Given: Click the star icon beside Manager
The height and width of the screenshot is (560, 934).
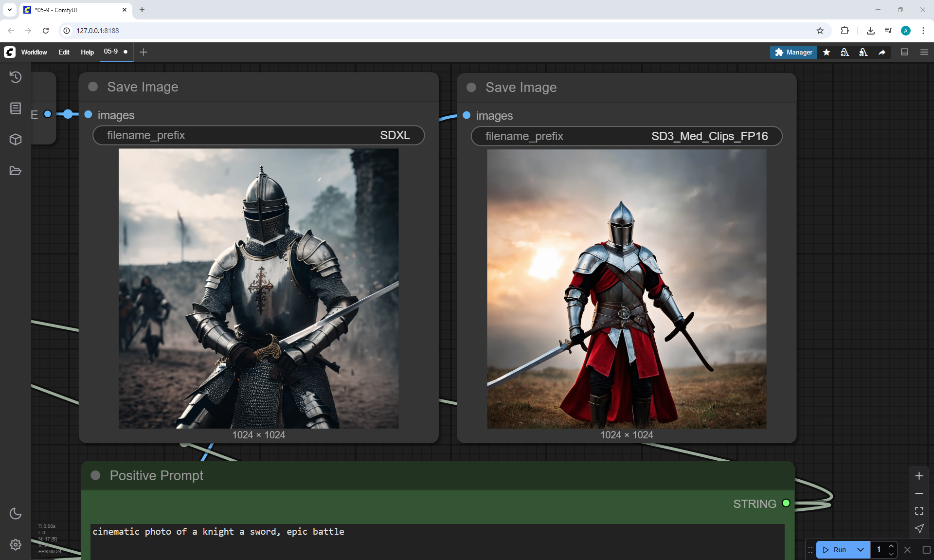Looking at the screenshot, I should point(826,52).
